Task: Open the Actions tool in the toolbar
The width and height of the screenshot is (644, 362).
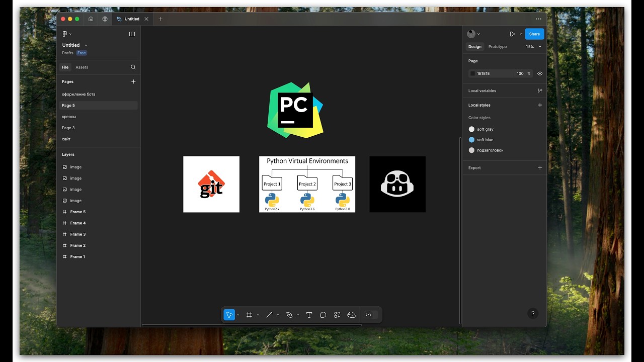Action: coord(337,315)
